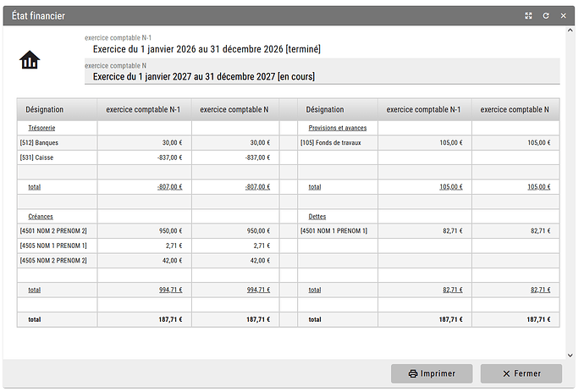The height and width of the screenshot is (392, 584).
Task: Click the fullscreen expand icon in title bar
Action: tap(528, 15)
